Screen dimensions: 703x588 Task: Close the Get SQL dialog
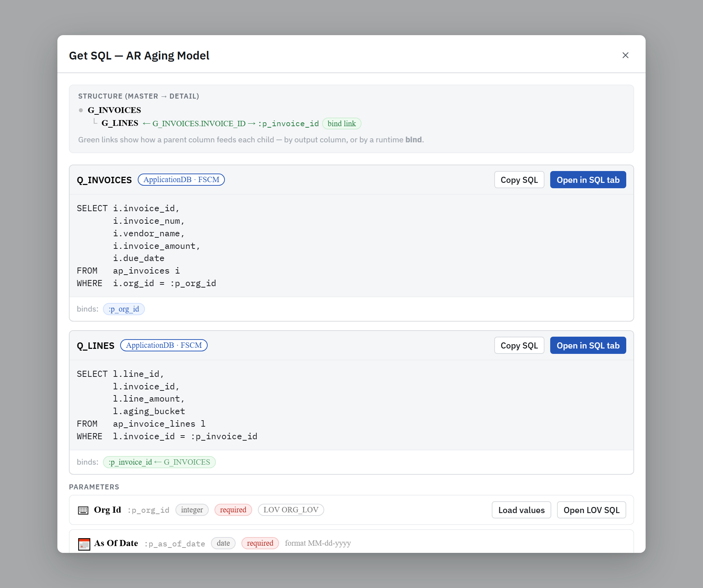click(625, 55)
